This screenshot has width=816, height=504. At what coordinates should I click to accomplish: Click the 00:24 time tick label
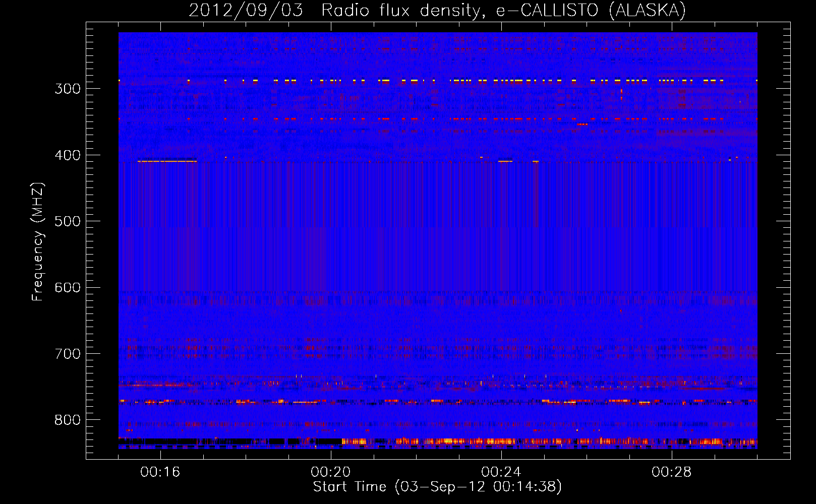501,472
